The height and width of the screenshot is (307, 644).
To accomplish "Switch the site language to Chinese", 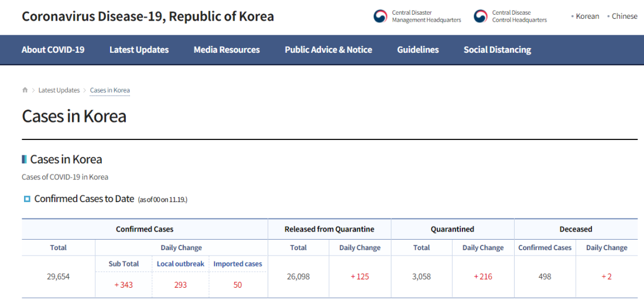I will [624, 16].
